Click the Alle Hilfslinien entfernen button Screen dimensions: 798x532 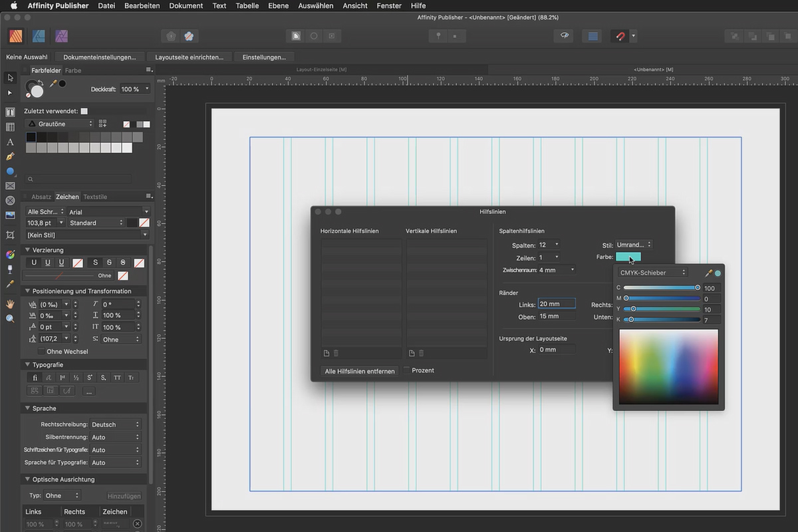[359, 371]
